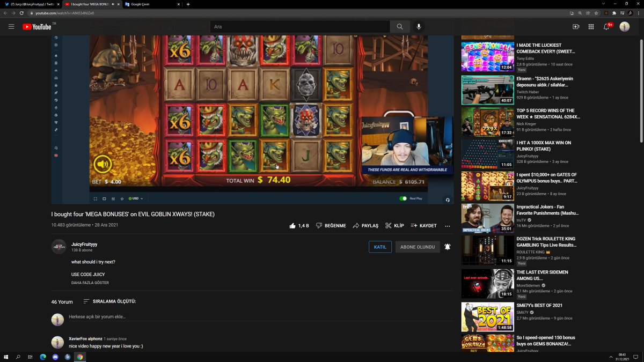
Task: Start voice search with the microphone icon
Action: pyautogui.click(x=419, y=26)
